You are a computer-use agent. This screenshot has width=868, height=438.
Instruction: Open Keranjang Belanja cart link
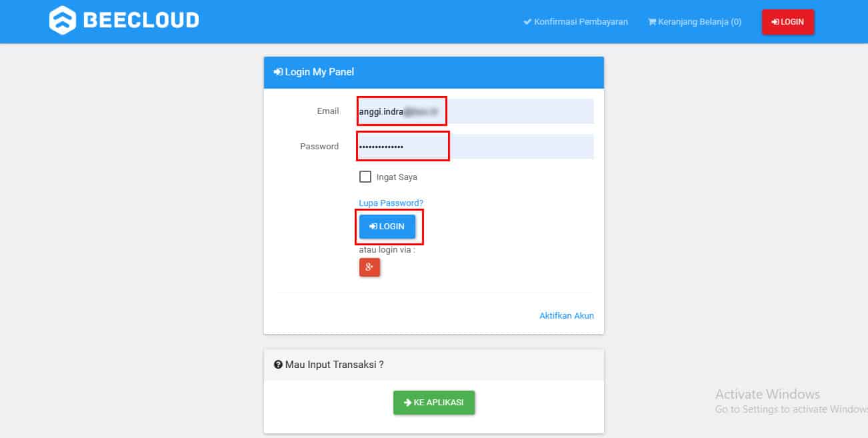(x=695, y=22)
